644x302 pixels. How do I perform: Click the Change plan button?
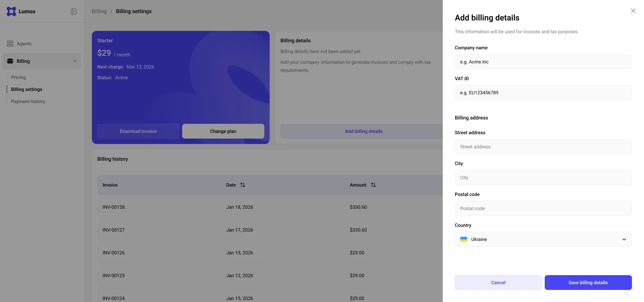point(223,131)
